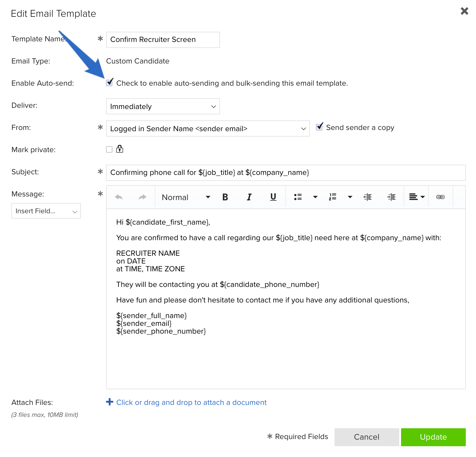Click the ${sender_full_name} line in message
This screenshot has width=476, height=457.
coord(151,316)
